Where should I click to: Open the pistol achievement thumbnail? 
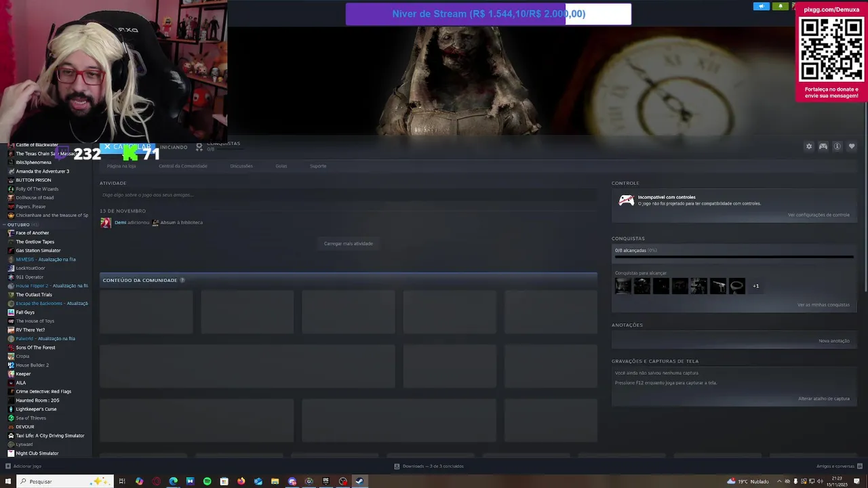tap(717, 286)
